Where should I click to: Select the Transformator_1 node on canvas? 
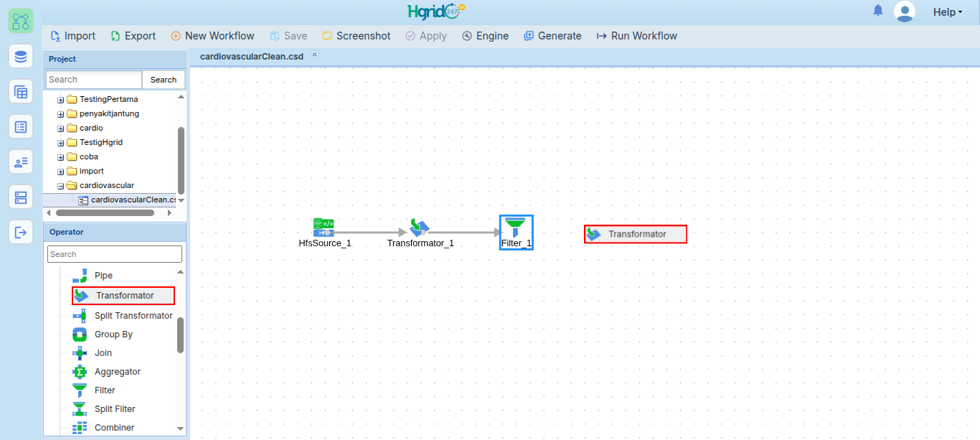coord(420,233)
